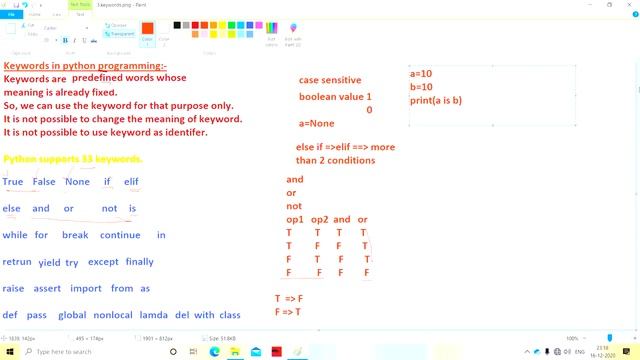Toggle Strikethrough text formatting
The height and width of the screenshot is (360, 640).
pyautogui.click(x=94, y=40)
